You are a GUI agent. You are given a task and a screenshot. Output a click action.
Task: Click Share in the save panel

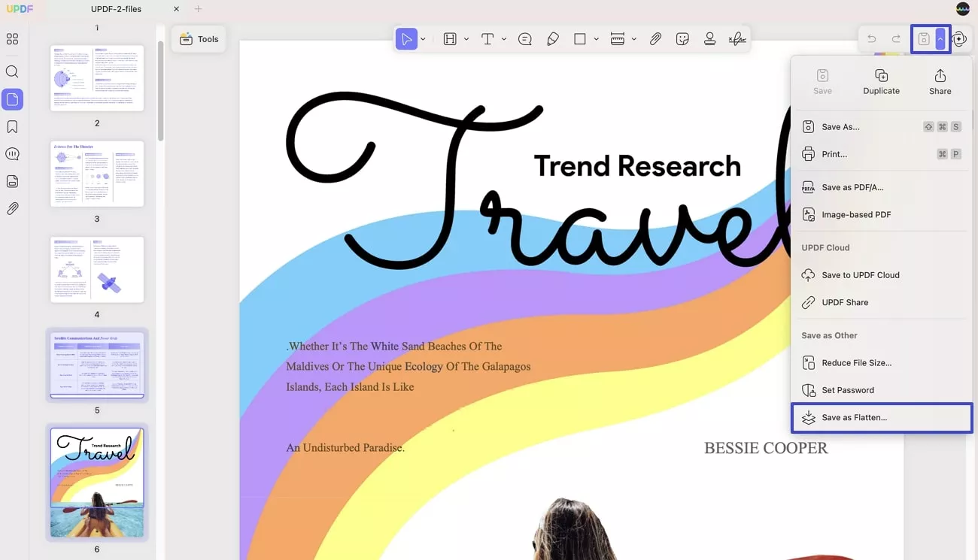(x=940, y=82)
